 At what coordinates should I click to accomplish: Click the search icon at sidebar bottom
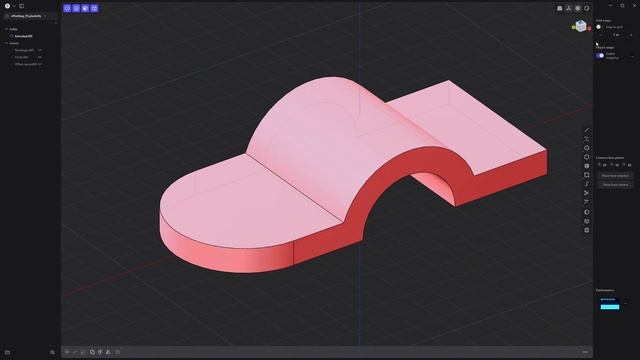[x=52, y=352]
